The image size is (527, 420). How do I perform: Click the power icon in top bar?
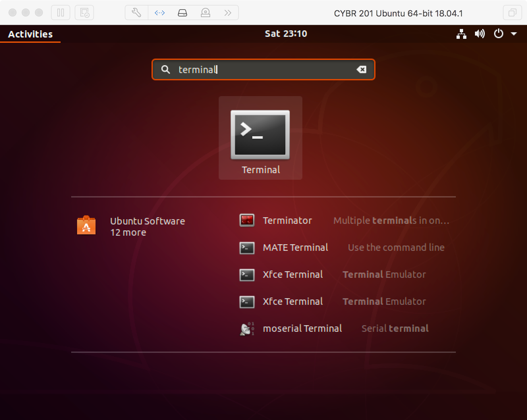pyautogui.click(x=499, y=34)
